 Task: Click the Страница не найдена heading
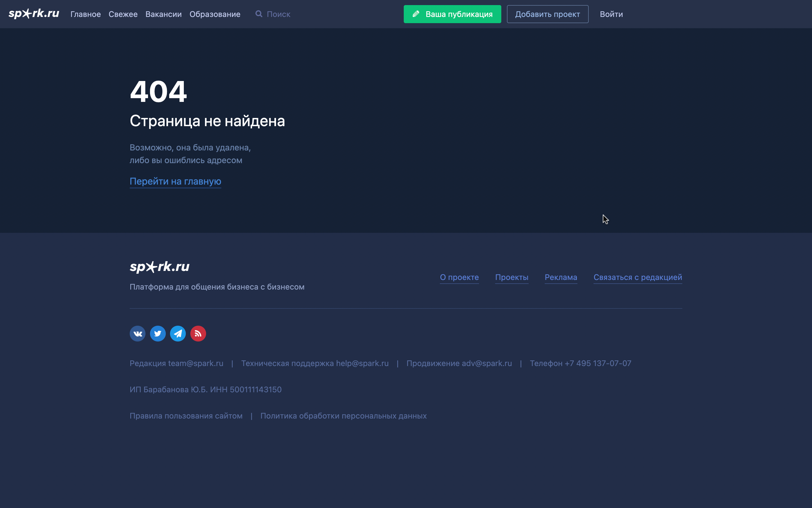(207, 121)
